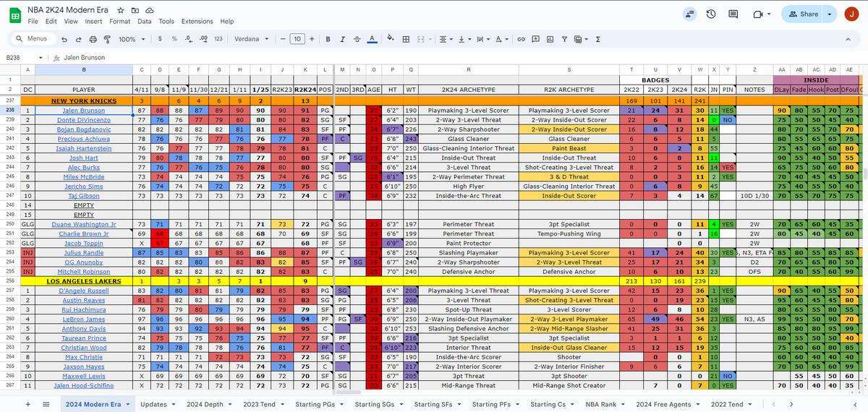
Task: Click the Share button
Action: pos(803,14)
